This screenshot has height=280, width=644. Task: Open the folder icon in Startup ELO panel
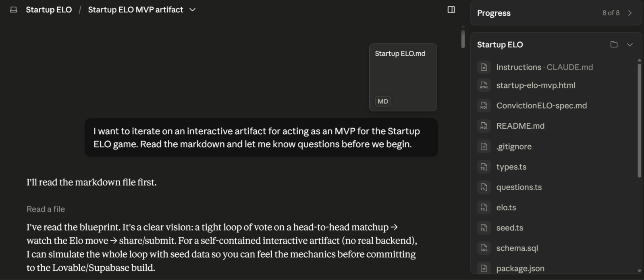click(614, 45)
